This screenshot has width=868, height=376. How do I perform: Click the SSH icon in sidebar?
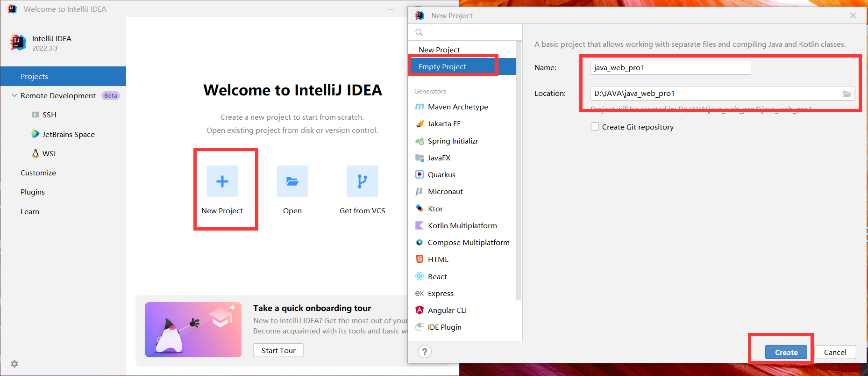pos(36,115)
